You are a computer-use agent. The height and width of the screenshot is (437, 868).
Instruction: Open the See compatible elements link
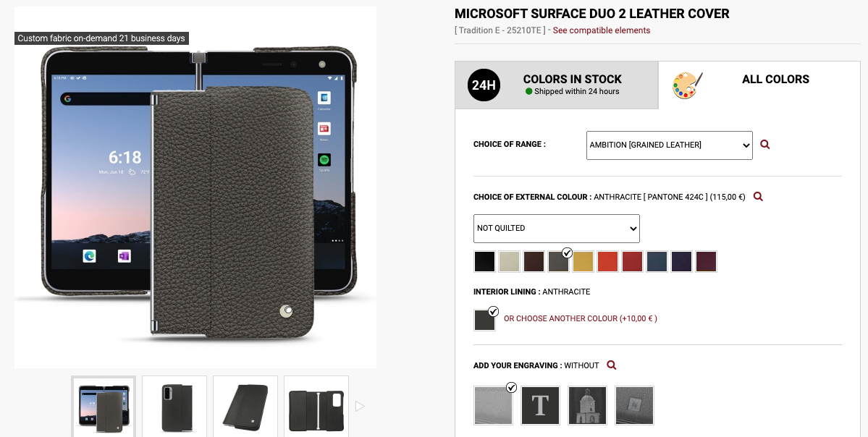click(x=601, y=30)
